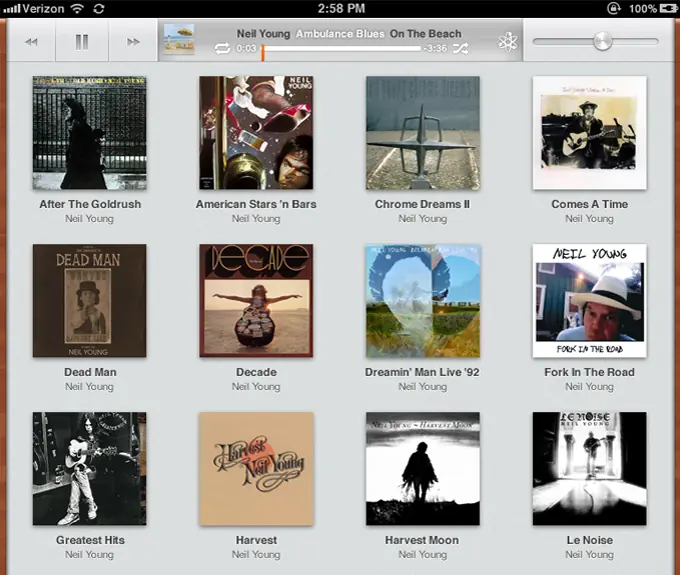Viewport: 680px width, 575px height.
Task: Click the After The Goldrush title text
Action: coord(90,204)
